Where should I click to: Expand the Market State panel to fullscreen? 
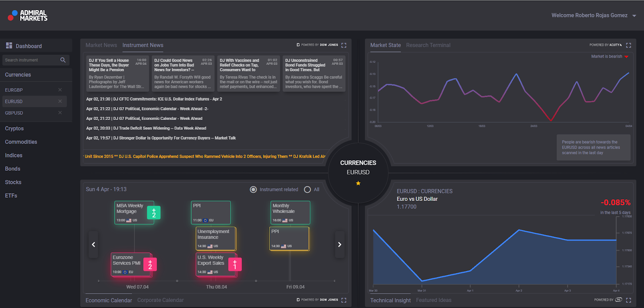pyautogui.click(x=628, y=45)
